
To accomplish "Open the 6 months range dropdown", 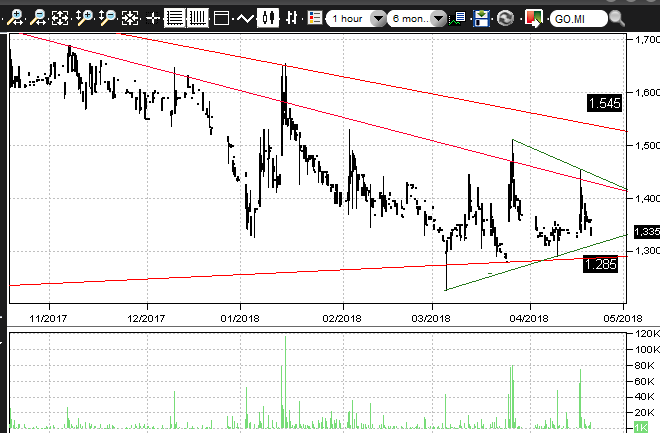I will (x=416, y=19).
